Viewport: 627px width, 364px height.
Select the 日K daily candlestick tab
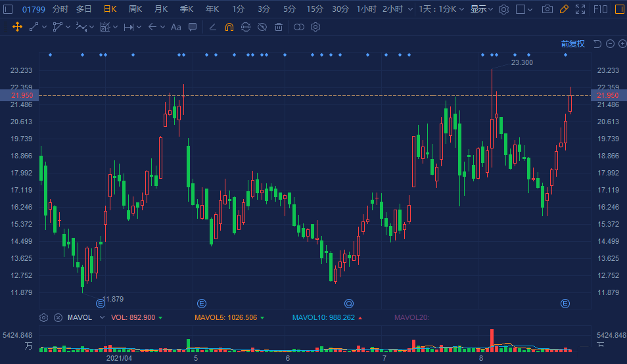point(110,9)
